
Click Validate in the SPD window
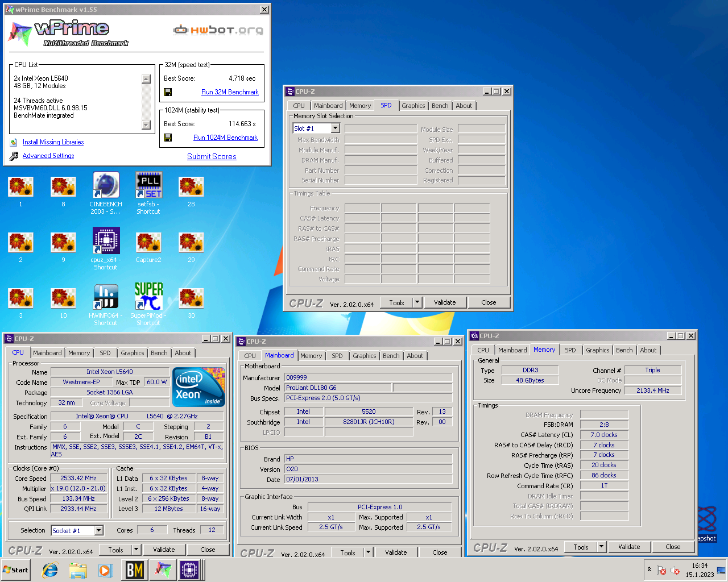445,302
